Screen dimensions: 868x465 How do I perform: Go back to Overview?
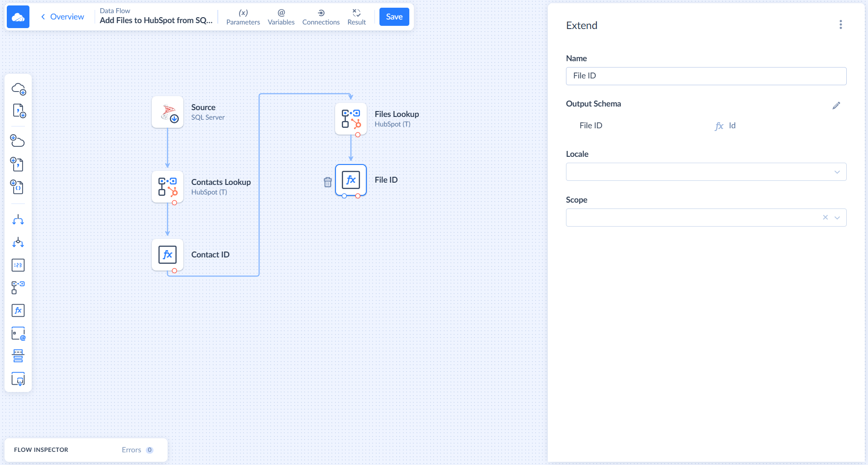point(62,17)
